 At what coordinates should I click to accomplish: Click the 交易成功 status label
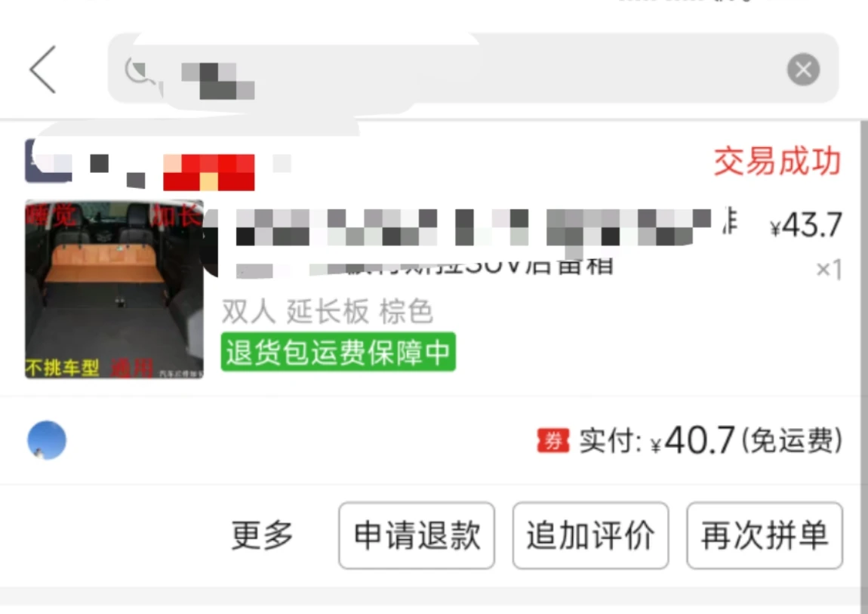pos(777,161)
